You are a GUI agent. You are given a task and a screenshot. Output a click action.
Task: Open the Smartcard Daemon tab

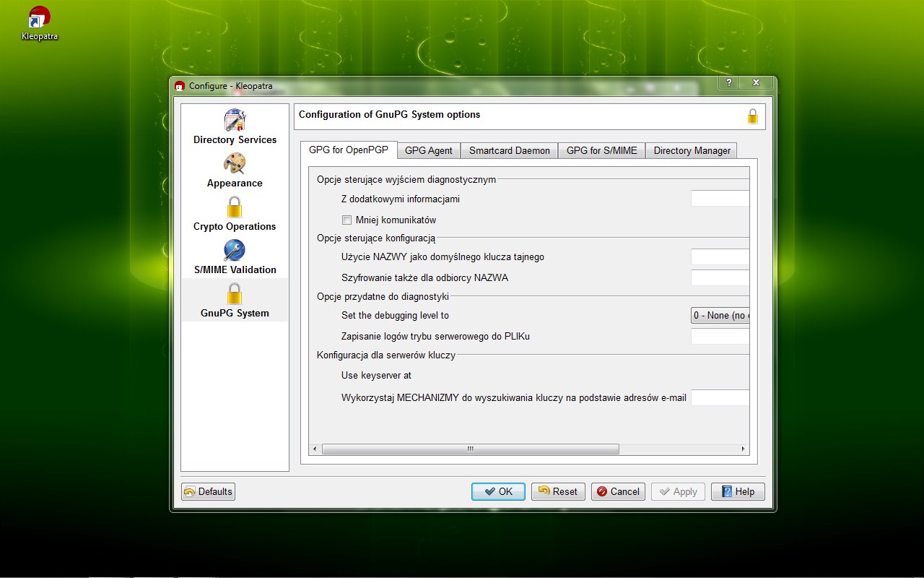(509, 150)
